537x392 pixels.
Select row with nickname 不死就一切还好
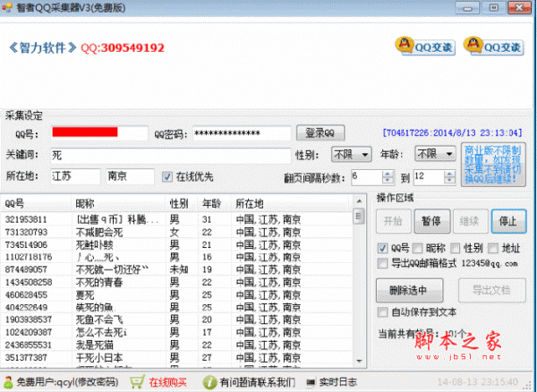pos(176,269)
